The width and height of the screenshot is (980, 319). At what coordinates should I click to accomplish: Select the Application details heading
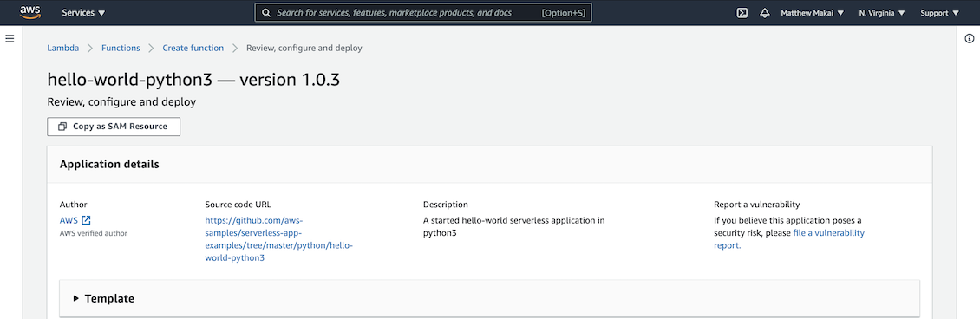[x=109, y=164]
